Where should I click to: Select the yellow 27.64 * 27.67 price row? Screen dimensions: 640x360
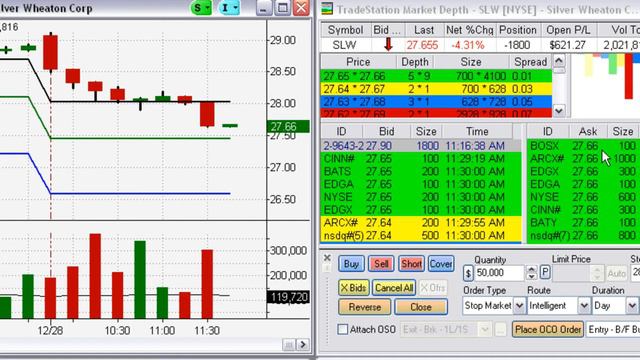(436, 89)
